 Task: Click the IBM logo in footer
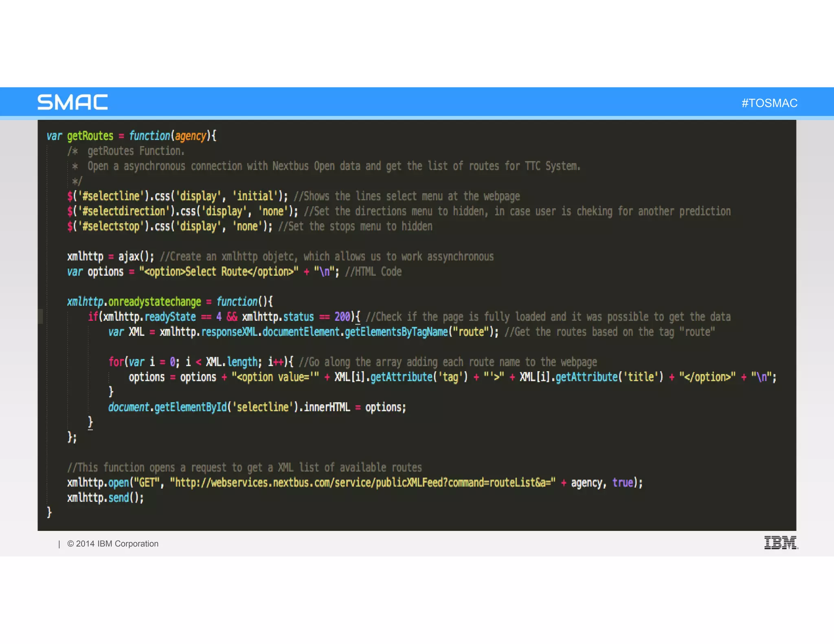click(x=781, y=543)
